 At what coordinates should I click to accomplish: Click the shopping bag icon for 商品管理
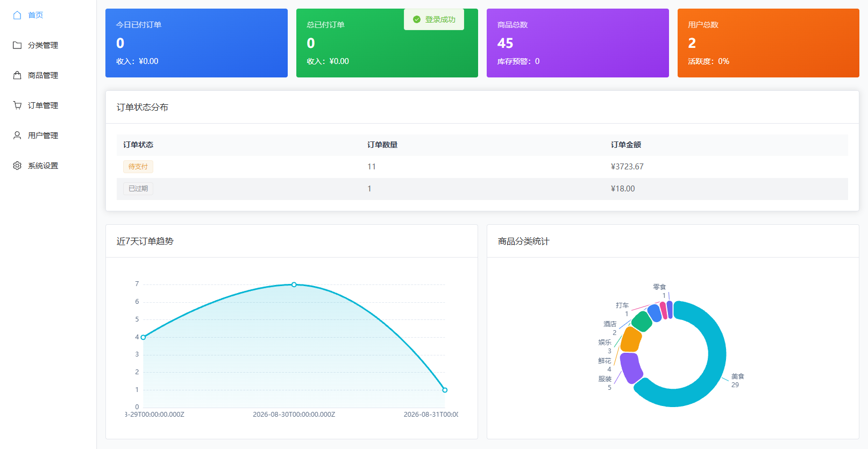17,75
